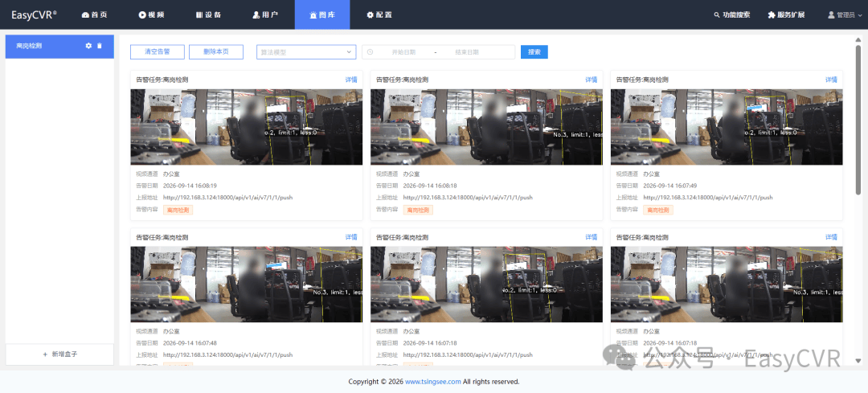Switch to the 视频 video tab
The image size is (868, 393).
pyautogui.click(x=151, y=15)
